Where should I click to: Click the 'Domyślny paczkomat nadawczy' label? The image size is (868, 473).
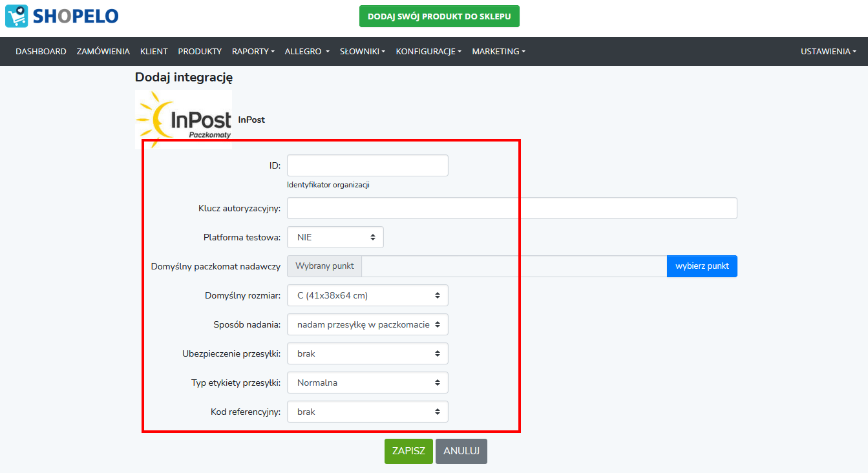pos(216,266)
